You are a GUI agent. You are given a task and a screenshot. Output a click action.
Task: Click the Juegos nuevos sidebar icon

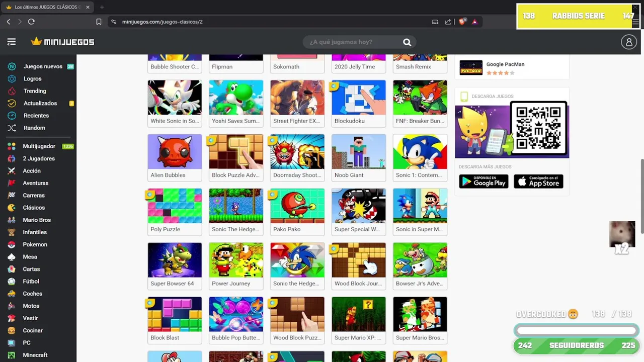pos(12,66)
